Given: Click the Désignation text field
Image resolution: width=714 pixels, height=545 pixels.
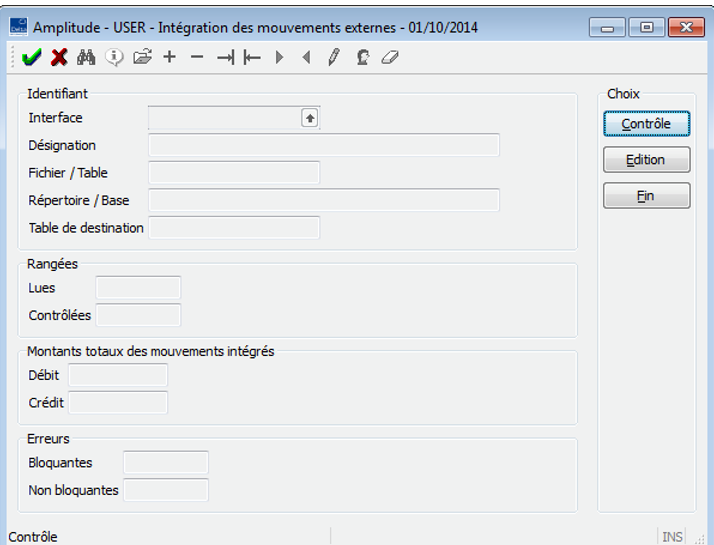Looking at the screenshot, I should tap(323, 145).
